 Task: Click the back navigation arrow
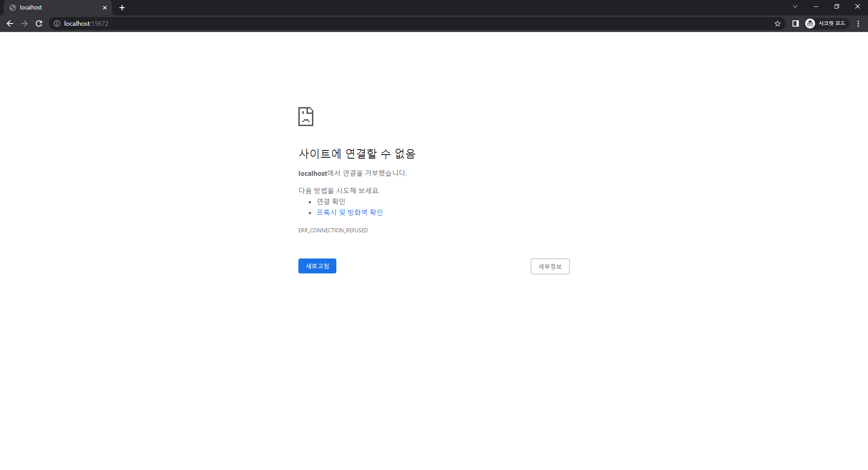10,23
